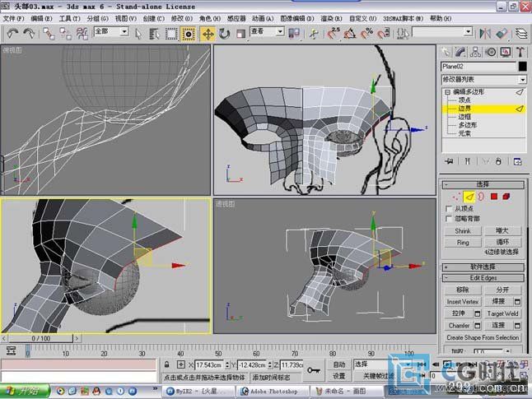532x399 pixels.
Task: Select 多边形 sub-object in modifier stack
Action: pyautogui.click(x=468, y=125)
